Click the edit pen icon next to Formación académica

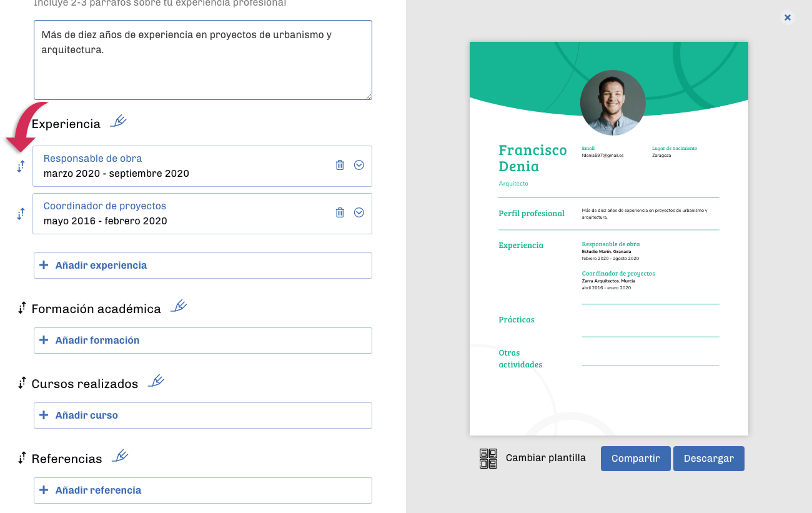coord(179,306)
